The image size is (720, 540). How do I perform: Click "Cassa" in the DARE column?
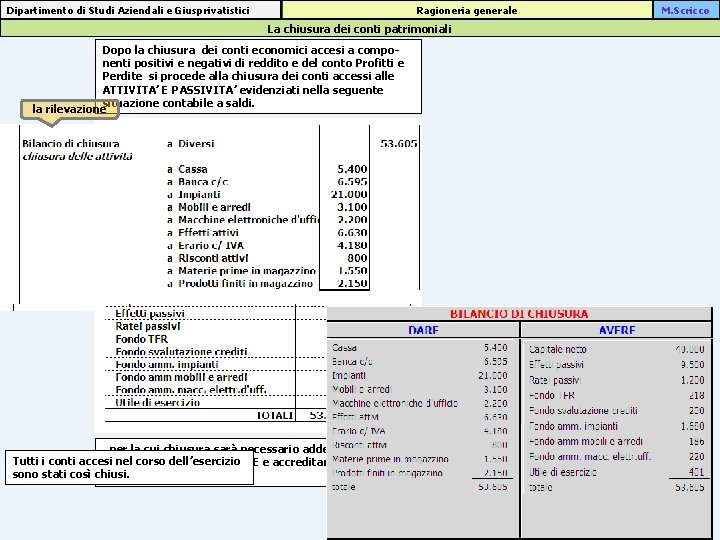click(344, 348)
